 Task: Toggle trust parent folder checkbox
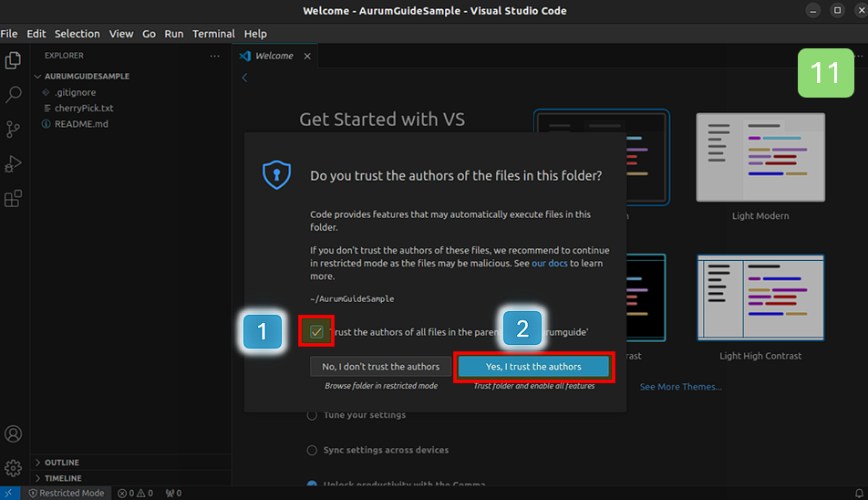316,332
